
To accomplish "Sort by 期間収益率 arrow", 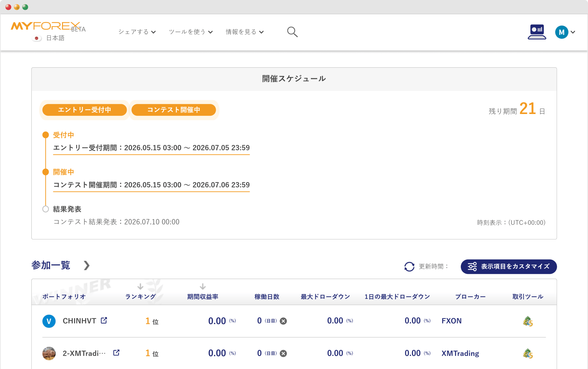I will pos(203,286).
